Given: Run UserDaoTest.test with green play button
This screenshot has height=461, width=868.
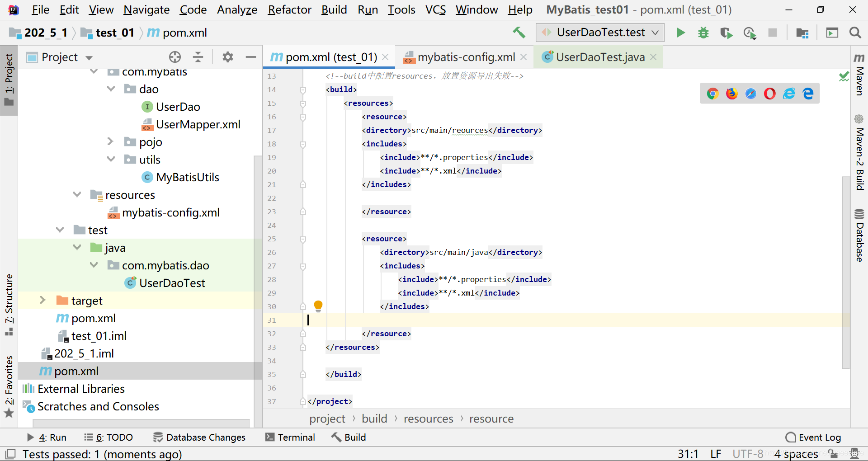Looking at the screenshot, I should pos(680,33).
